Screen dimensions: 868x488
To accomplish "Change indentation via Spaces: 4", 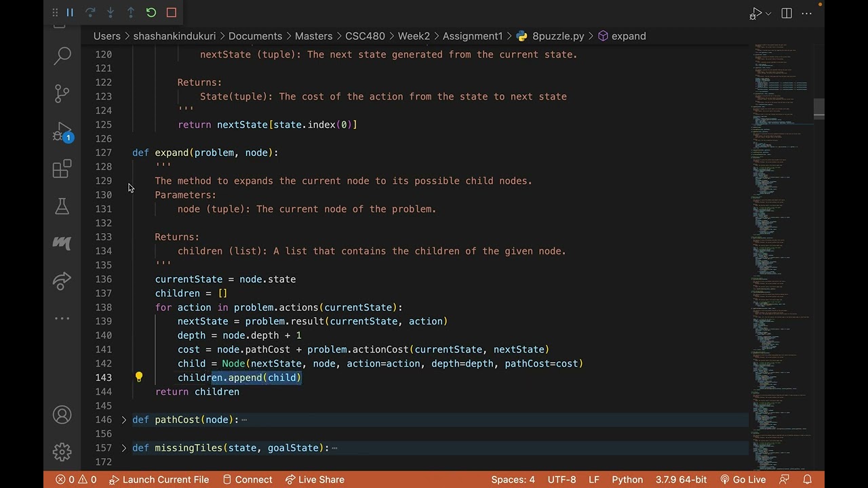I will (x=513, y=479).
